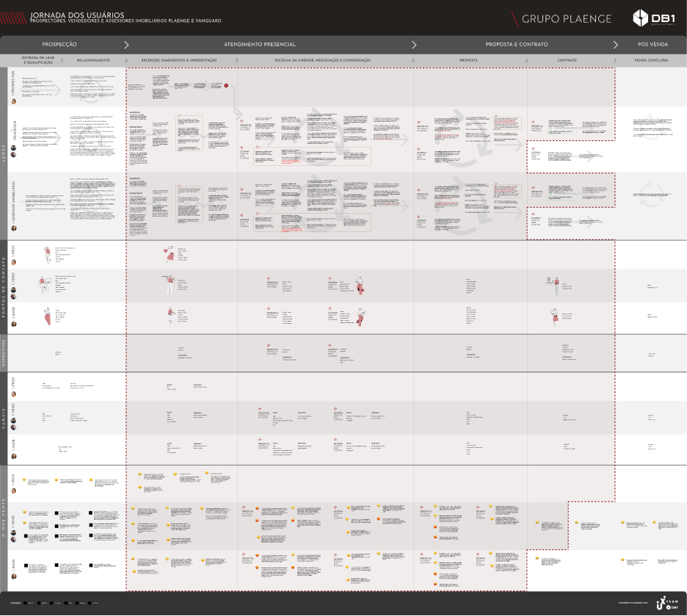This screenshot has height=616, width=687.
Task: Select the Relacionamento sub-stage header
Action: point(93,60)
